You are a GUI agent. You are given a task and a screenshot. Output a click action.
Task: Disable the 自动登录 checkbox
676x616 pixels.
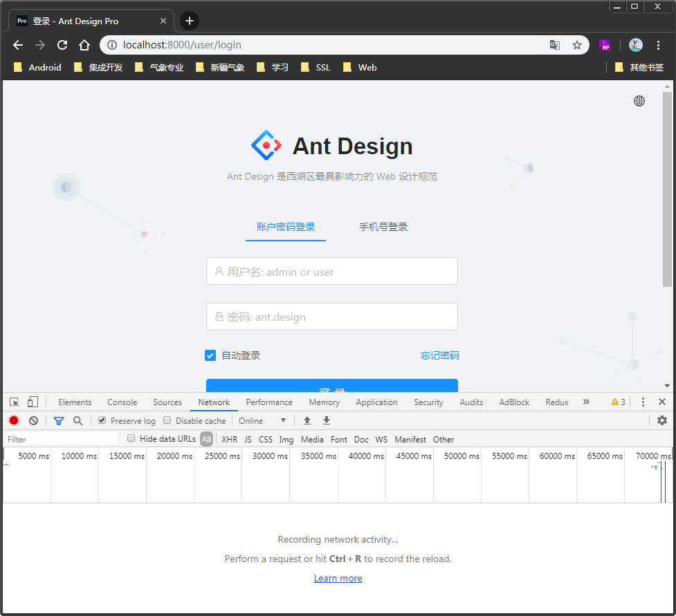[210, 355]
